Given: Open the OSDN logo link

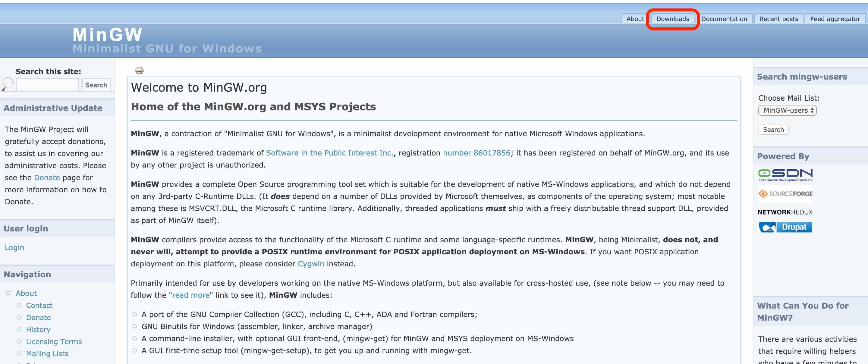Looking at the screenshot, I should [785, 175].
